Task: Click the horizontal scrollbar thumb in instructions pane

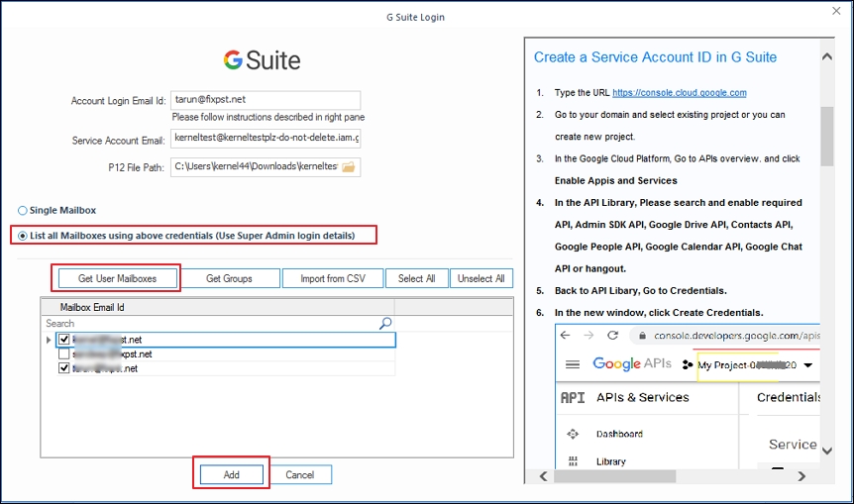Action: (x=615, y=476)
